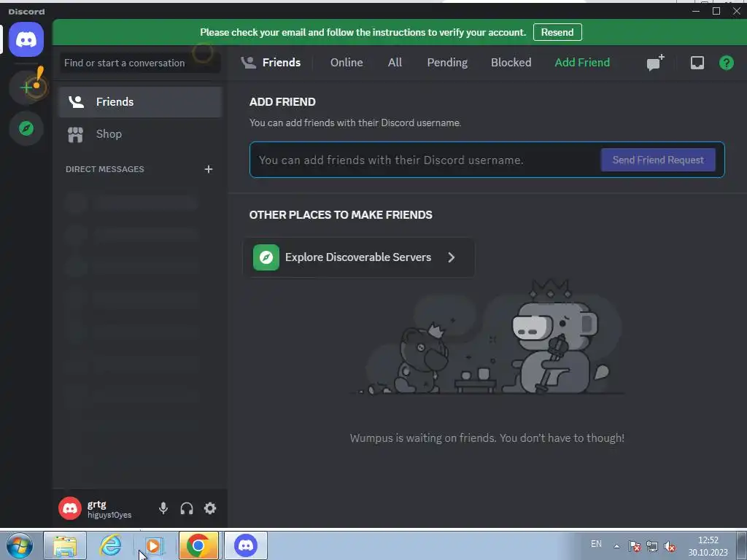747x560 pixels.
Task: Click the green compass icon in Explore card
Action: click(x=266, y=257)
